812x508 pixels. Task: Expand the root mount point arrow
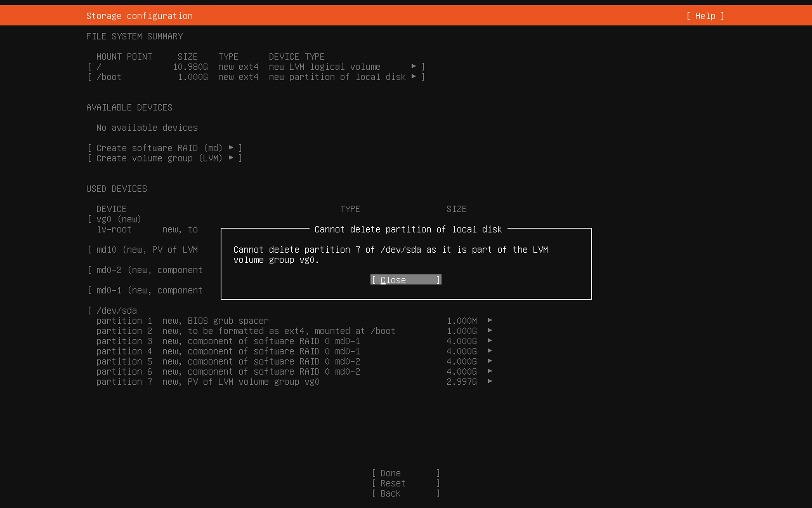[414, 67]
